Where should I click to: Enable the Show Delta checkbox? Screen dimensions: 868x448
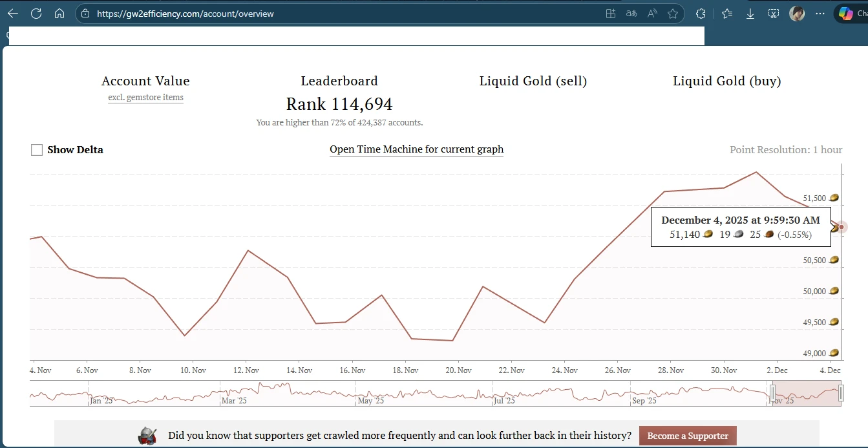click(x=37, y=150)
